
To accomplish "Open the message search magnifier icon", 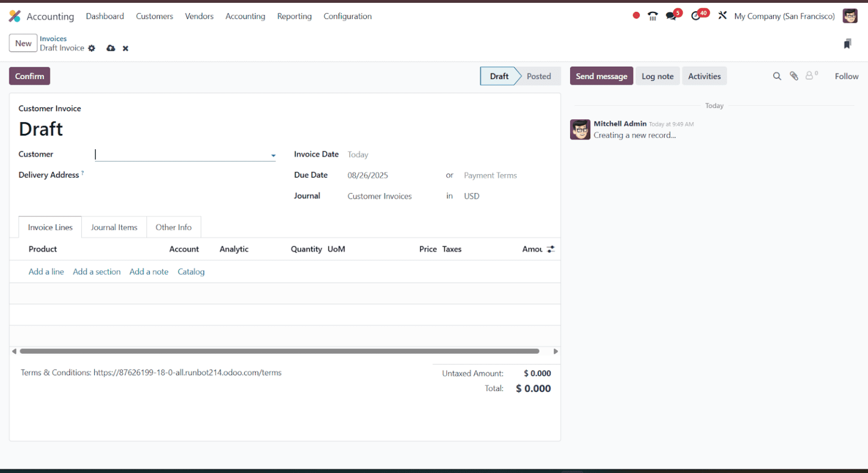I will tap(777, 75).
